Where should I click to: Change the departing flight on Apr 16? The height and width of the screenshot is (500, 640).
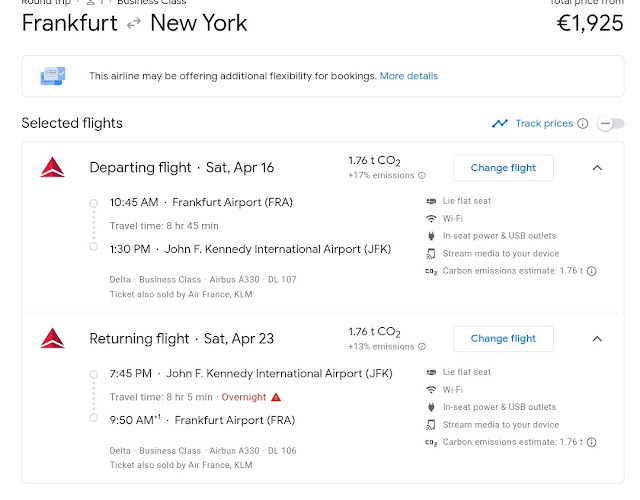(x=503, y=168)
